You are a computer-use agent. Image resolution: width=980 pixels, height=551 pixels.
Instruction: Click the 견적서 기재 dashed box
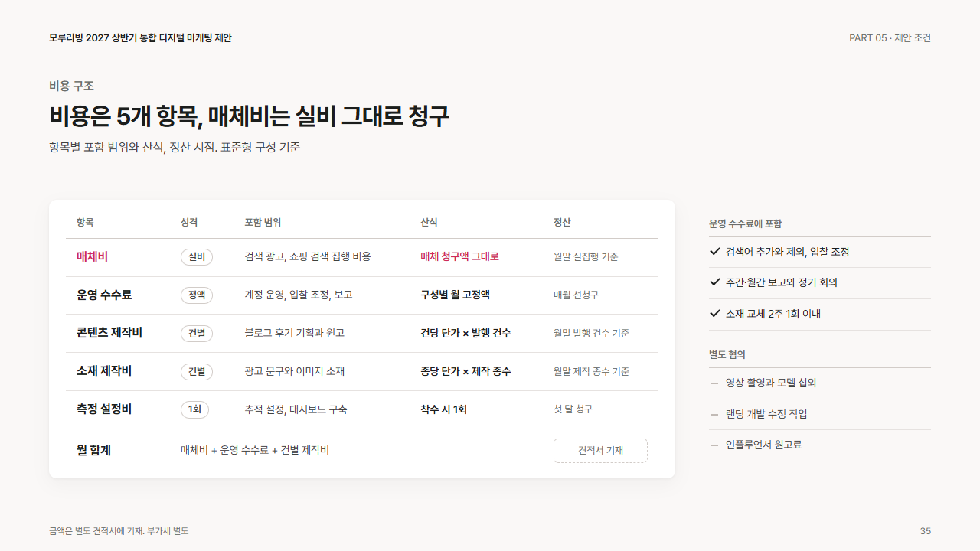click(600, 451)
